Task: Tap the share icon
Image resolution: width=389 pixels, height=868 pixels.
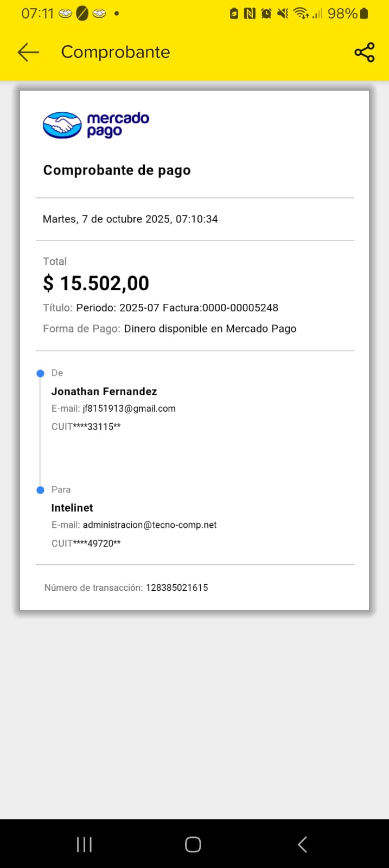Action: tap(364, 52)
